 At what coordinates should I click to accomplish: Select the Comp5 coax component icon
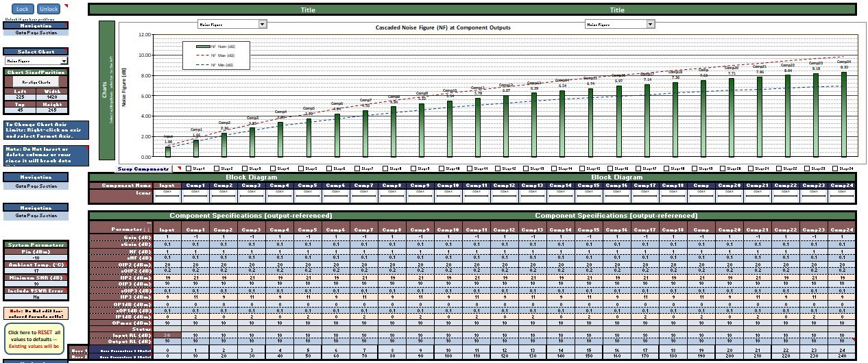(x=309, y=197)
